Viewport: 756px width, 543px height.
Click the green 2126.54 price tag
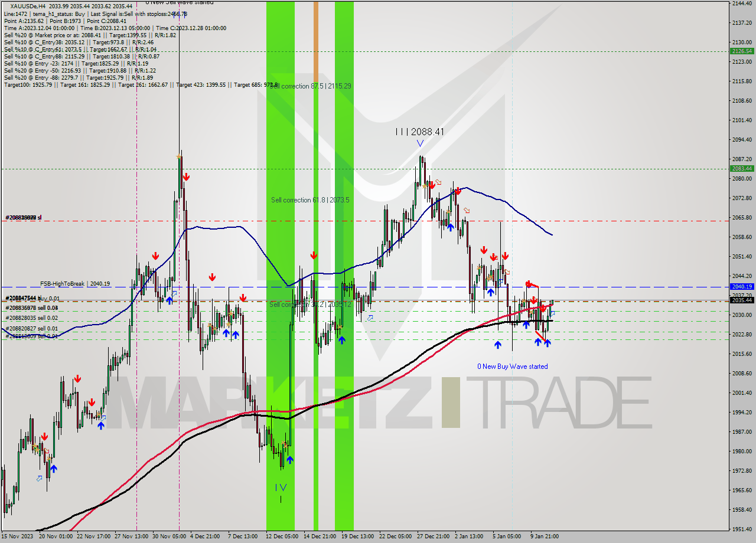[x=742, y=51]
